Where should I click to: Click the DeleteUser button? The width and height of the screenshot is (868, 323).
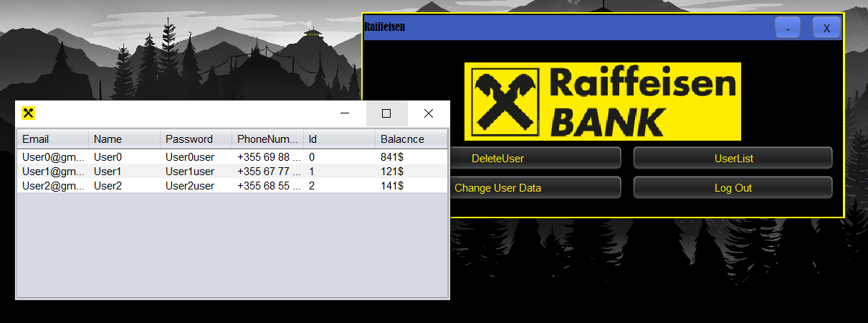coord(534,158)
